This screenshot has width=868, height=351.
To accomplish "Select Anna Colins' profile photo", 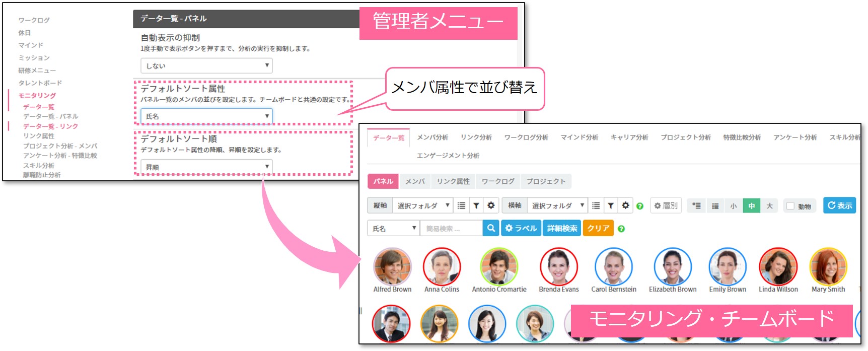I will (x=442, y=266).
